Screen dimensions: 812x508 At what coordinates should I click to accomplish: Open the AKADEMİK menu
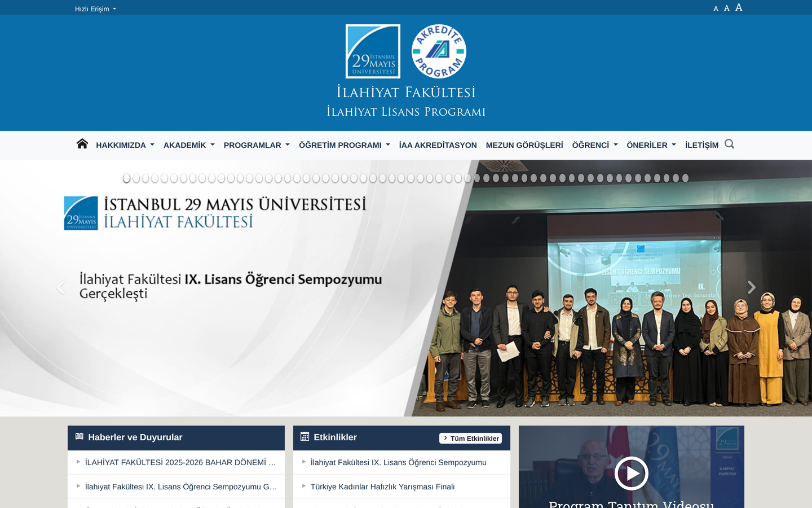pos(189,145)
